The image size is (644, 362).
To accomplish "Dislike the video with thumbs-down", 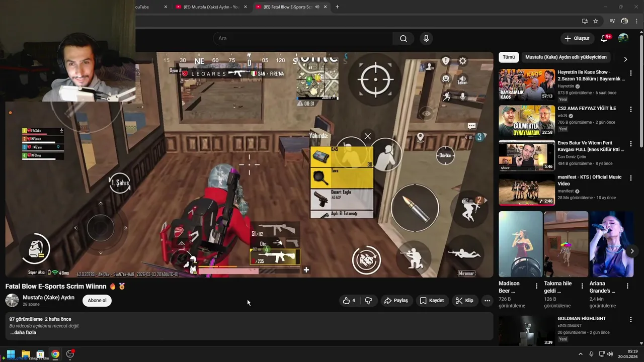I will coord(368,301).
